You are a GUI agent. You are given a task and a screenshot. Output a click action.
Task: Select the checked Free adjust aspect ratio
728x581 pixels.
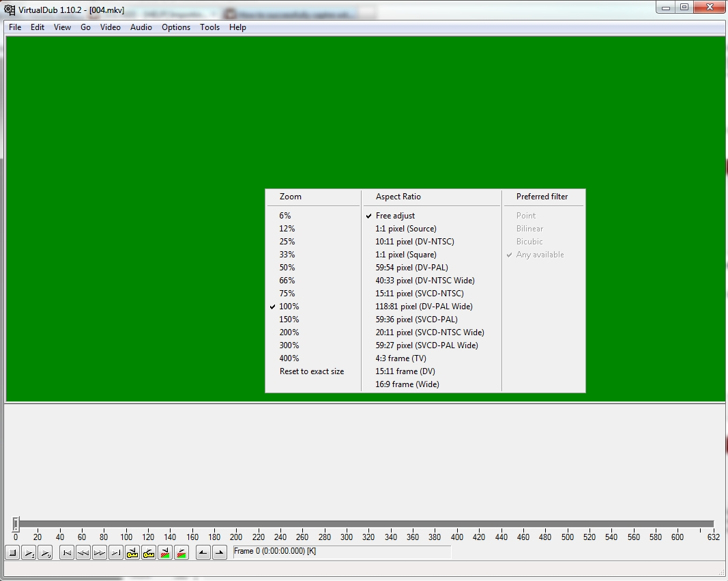(x=432, y=216)
